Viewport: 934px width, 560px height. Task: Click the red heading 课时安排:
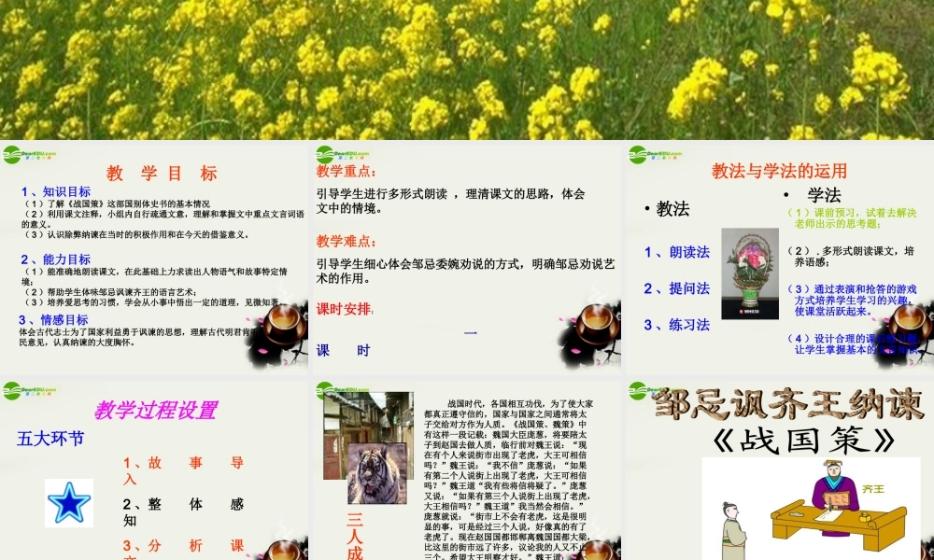(x=345, y=309)
